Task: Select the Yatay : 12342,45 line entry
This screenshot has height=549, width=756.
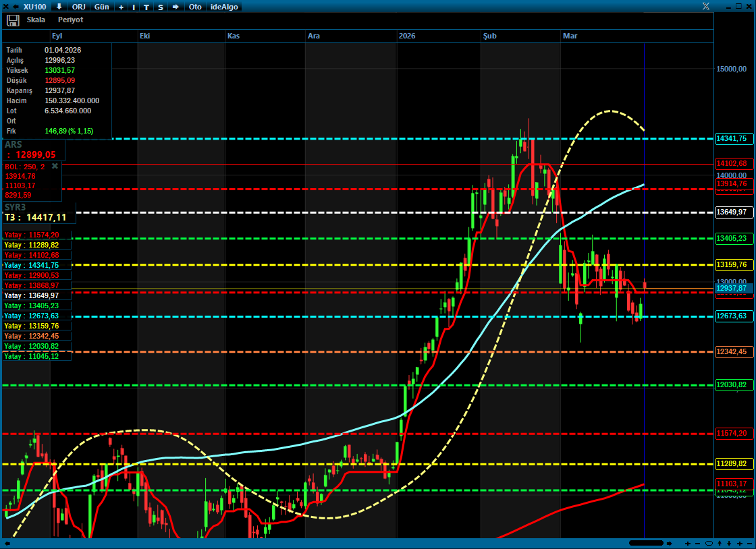Action: point(37,336)
